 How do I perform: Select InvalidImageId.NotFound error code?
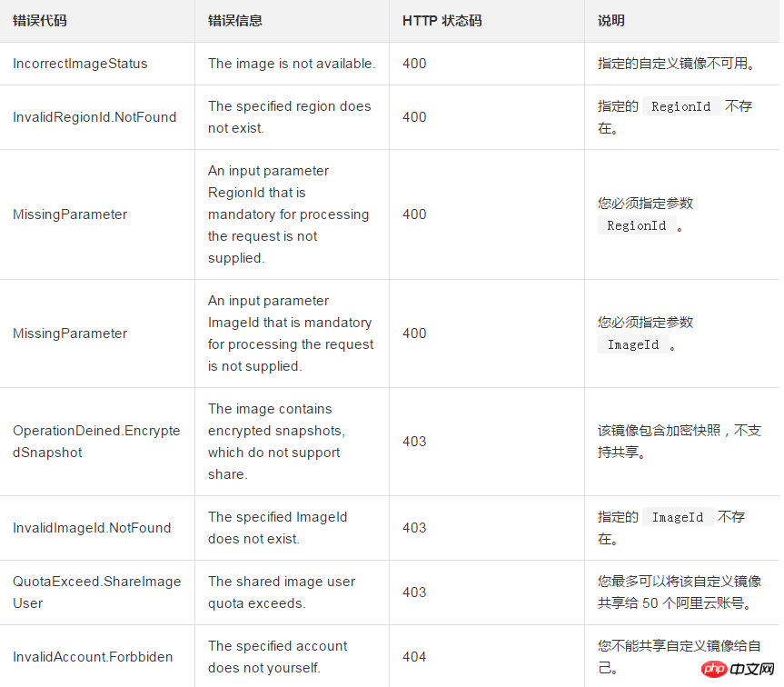[92, 528]
